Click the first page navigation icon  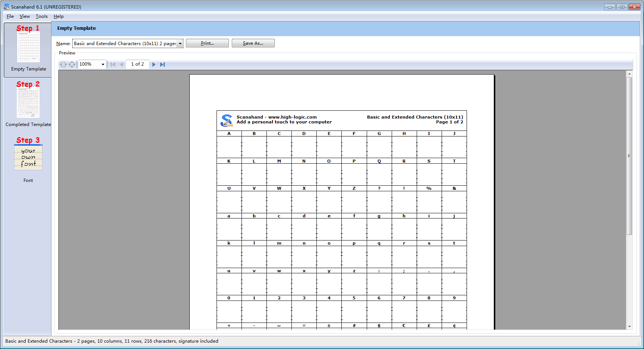(113, 65)
